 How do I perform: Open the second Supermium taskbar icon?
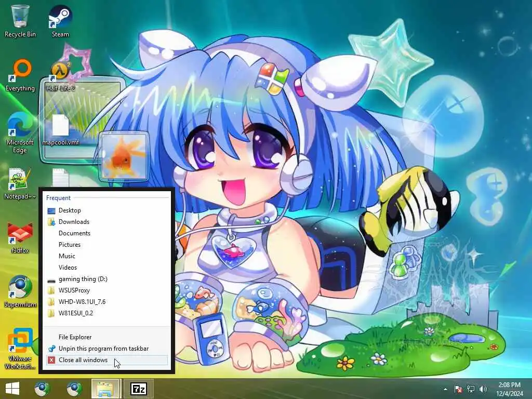74,389
